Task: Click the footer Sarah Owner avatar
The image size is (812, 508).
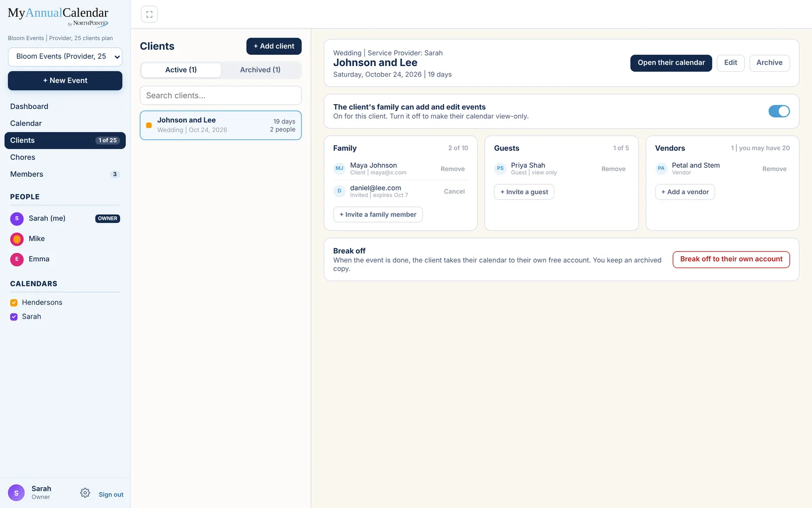Action: (x=16, y=493)
